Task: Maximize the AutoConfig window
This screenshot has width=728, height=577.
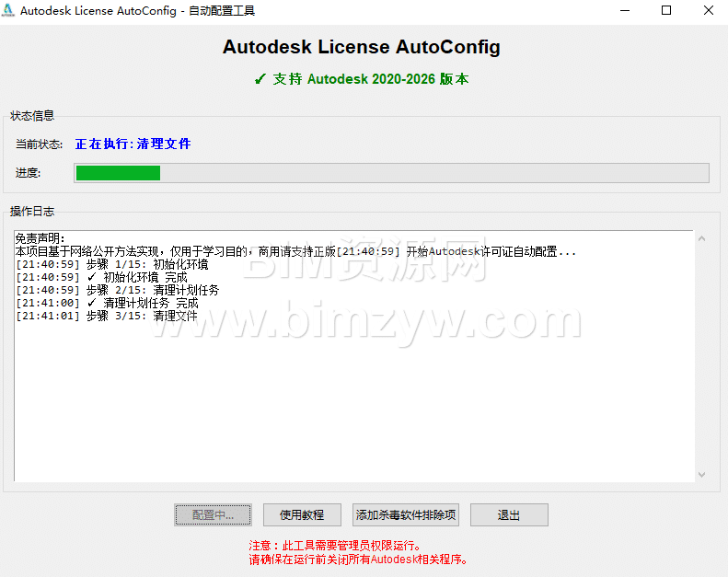Action: [x=666, y=11]
